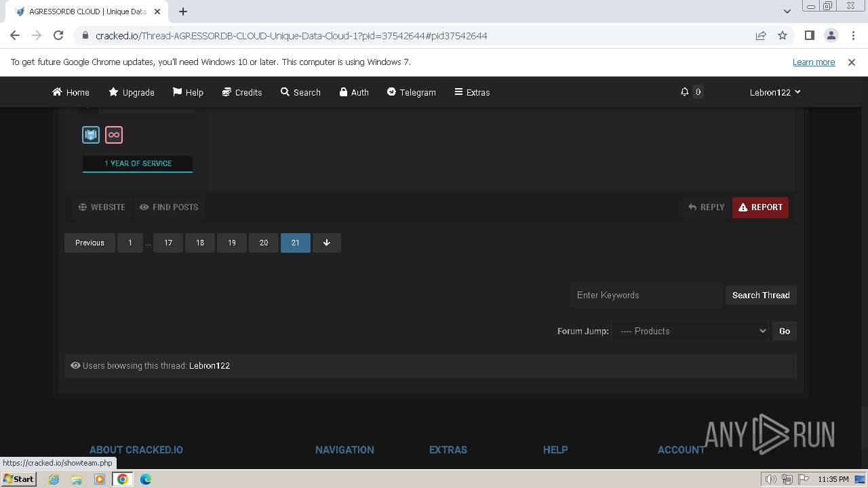This screenshot has width=868, height=488.
Task: Open the Upgrade page
Action: point(132,92)
